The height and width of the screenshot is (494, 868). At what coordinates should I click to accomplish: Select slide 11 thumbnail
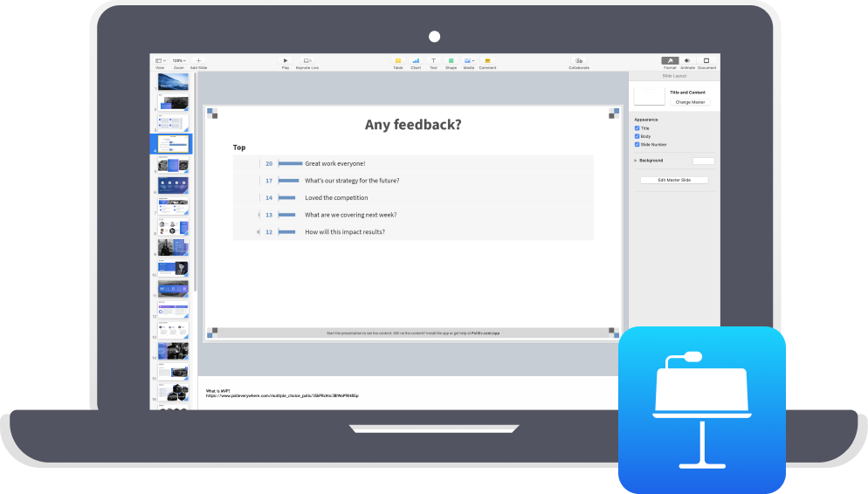pyautogui.click(x=173, y=289)
